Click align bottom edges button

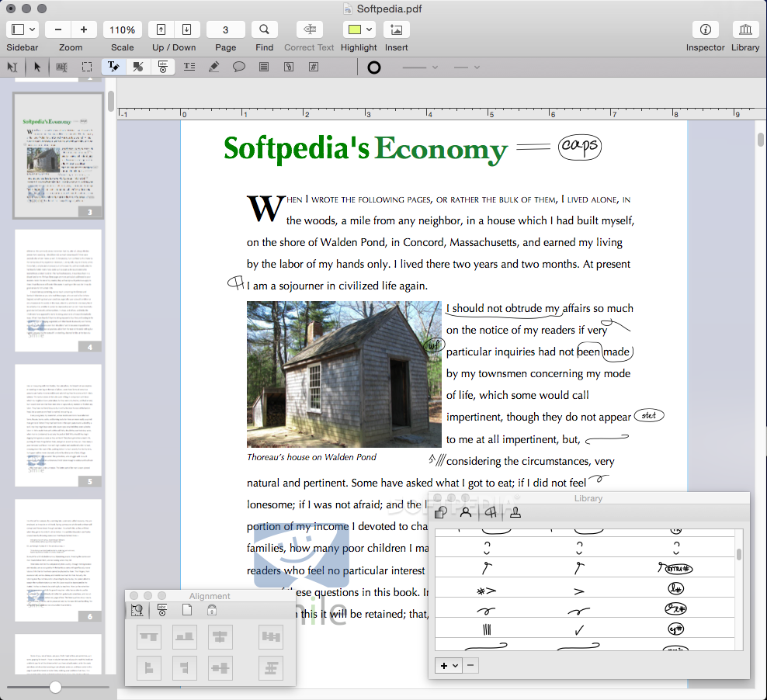click(x=185, y=636)
